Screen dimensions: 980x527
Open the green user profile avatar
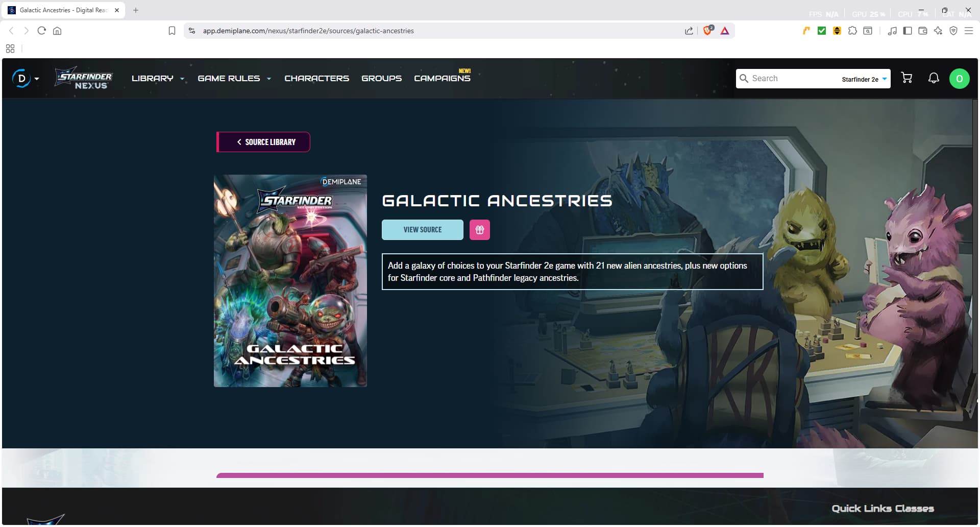959,79
